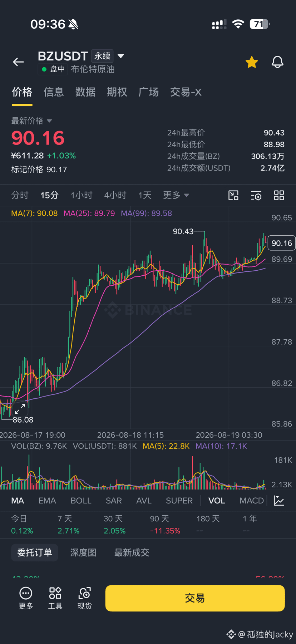Switch to the 信息 tab

[54, 92]
